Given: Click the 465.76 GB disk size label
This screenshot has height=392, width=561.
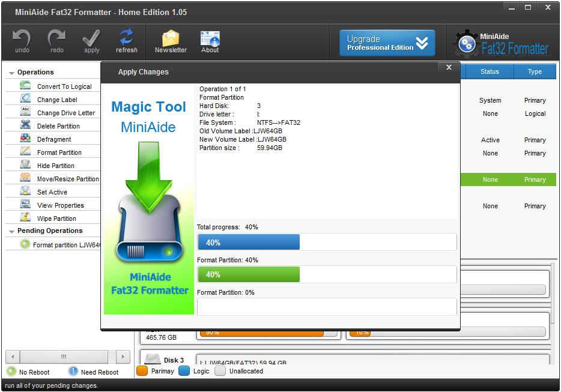Looking at the screenshot, I should pyautogui.click(x=161, y=337).
